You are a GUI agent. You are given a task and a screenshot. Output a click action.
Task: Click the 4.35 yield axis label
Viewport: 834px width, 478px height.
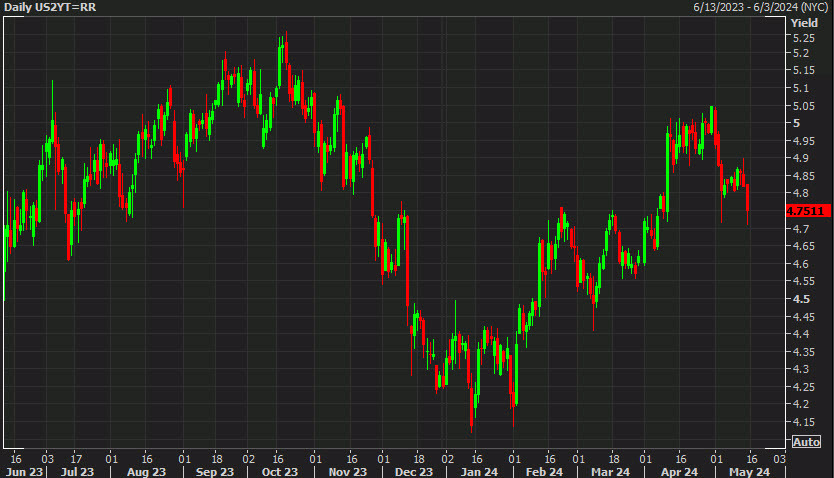pos(803,352)
